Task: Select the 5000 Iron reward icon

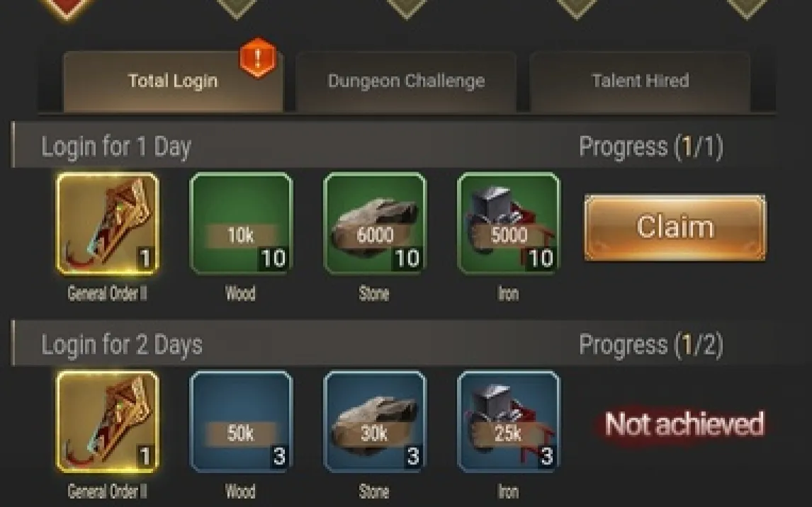Action: 508,224
